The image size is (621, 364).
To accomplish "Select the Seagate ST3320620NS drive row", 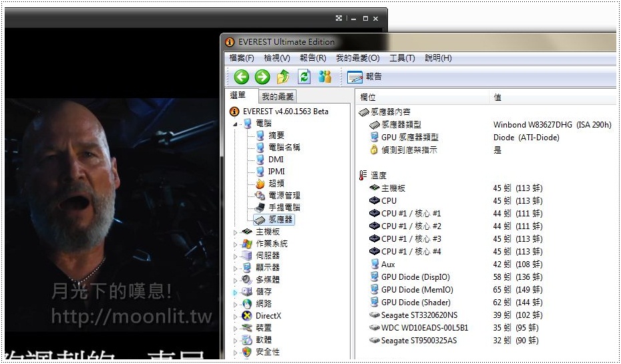I will (419, 315).
